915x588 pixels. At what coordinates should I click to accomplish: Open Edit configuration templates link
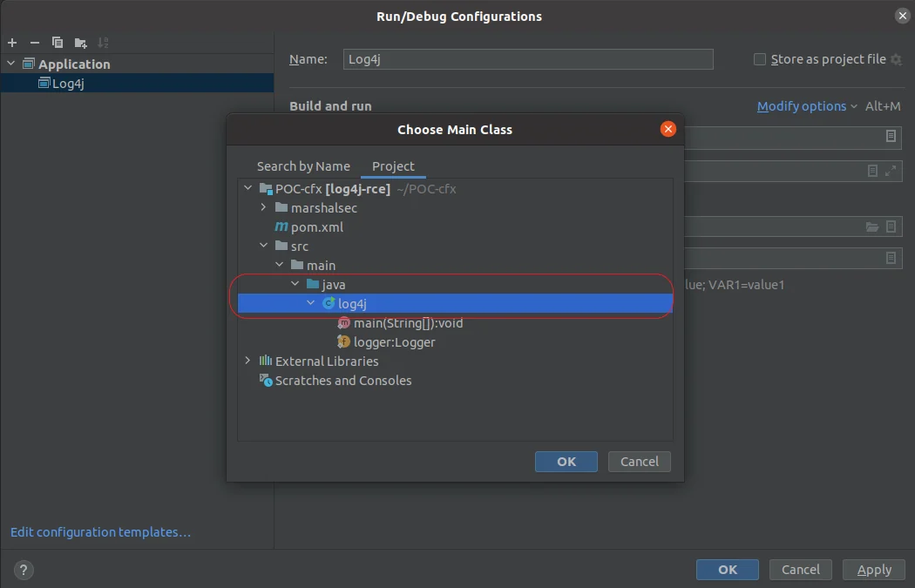[x=100, y=532]
